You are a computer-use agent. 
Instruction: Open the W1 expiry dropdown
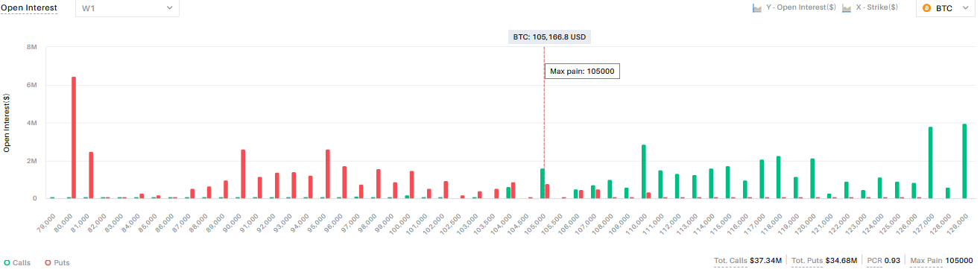point(127,8)
